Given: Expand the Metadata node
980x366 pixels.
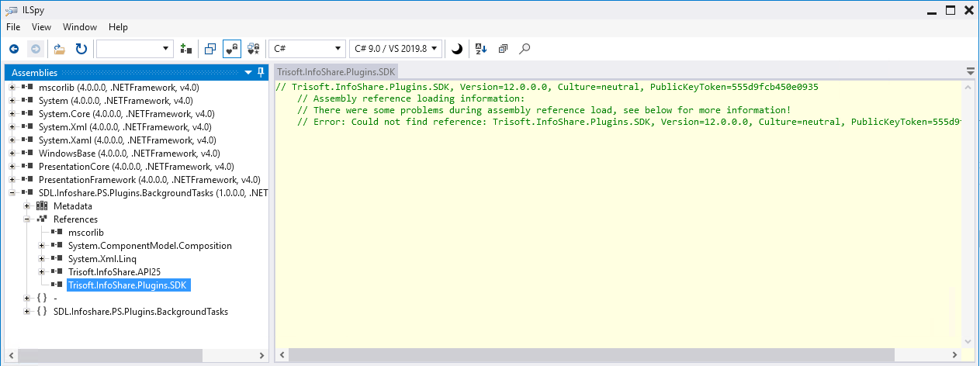Looking at the screenshot, I should 27,205.
